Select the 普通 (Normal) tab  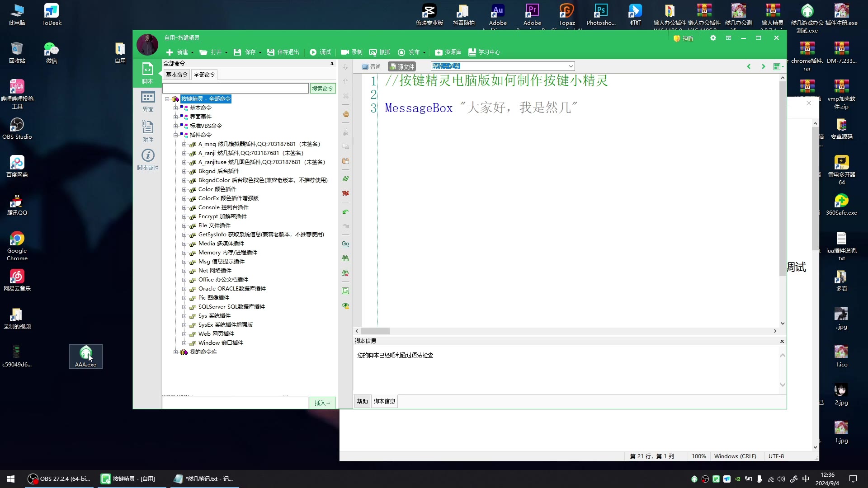click(373, 66)
